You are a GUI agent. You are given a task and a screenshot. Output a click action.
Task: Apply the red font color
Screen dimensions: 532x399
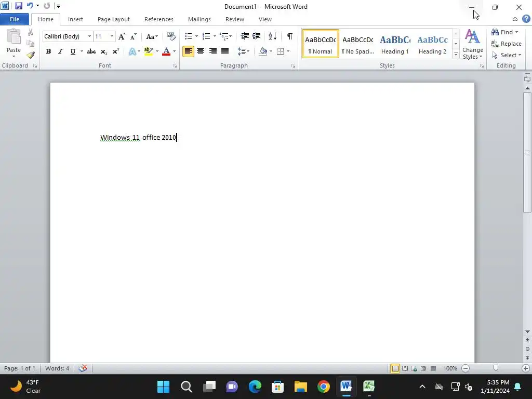166,51
